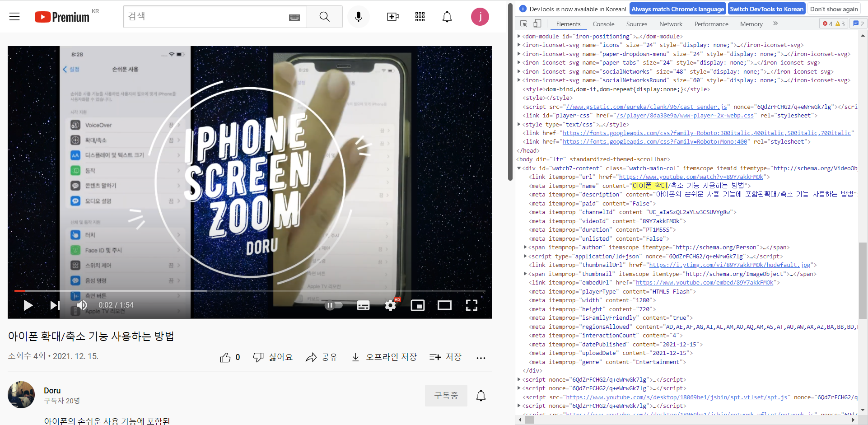Open more actions three-dot menu
Image resolution: width=868 pixels, height=425 pixels.
(481, 358)
